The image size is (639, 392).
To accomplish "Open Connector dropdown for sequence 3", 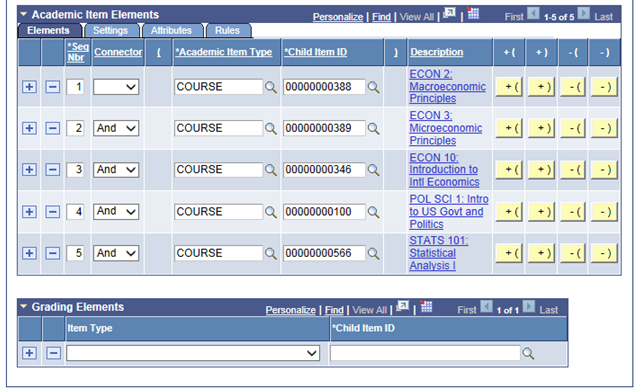I will (116, 170).
